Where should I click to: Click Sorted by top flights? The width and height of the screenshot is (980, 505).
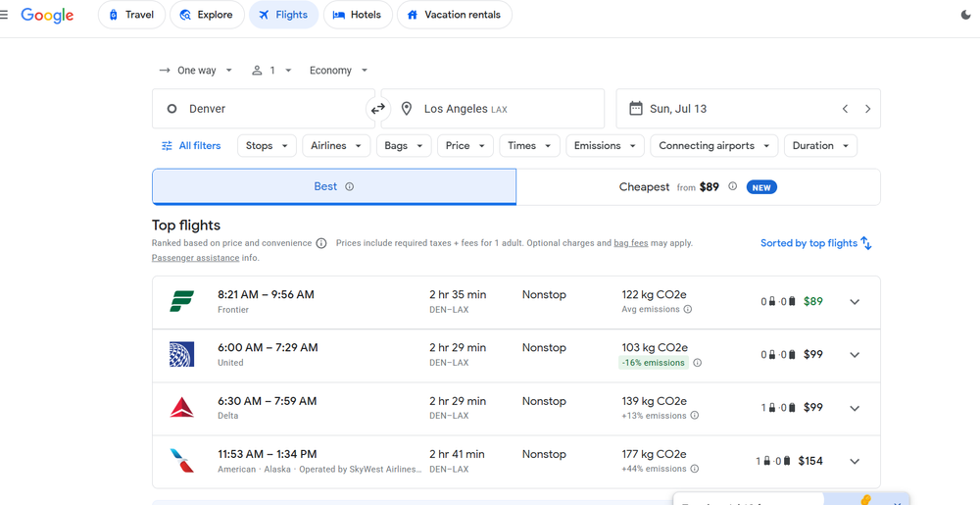815,243
